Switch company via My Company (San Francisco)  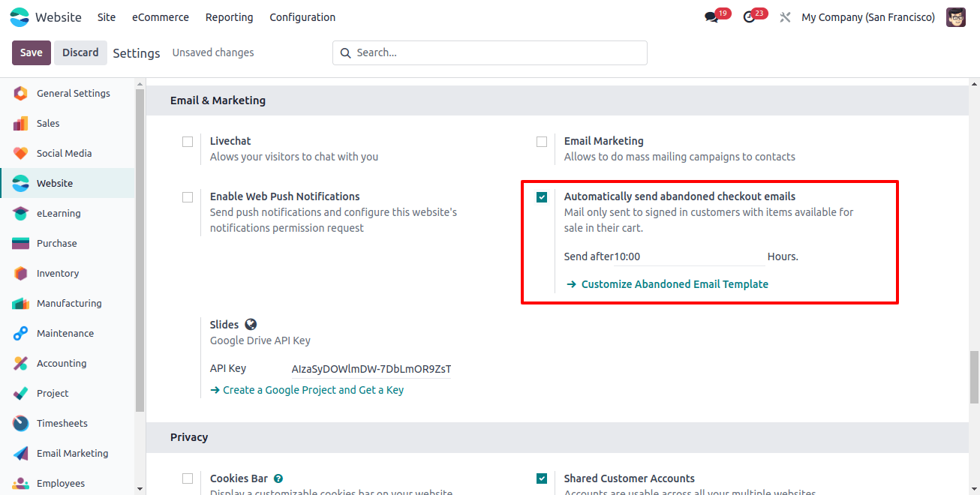click(868, 17)
